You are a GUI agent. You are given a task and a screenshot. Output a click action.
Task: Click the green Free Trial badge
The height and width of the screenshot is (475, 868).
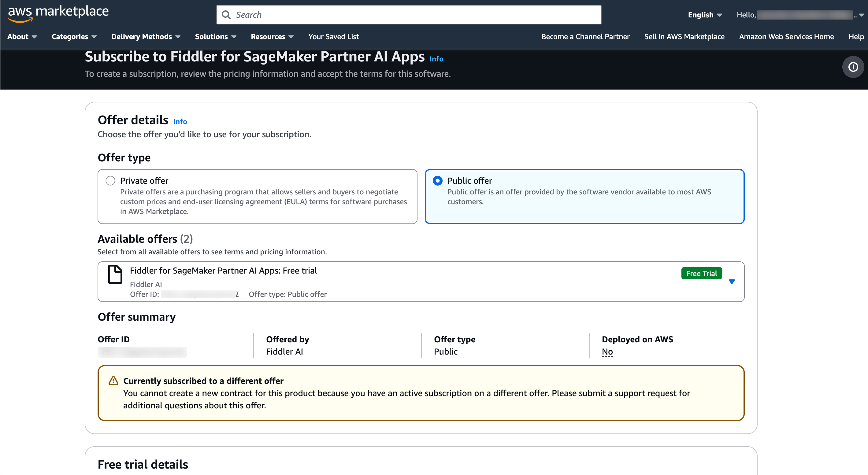(x=701, y=273)
